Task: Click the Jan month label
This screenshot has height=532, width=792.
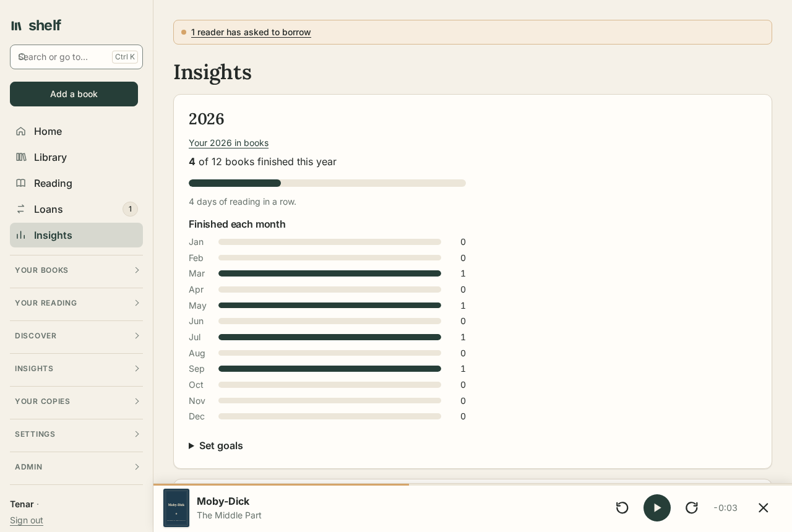Action: click(x=196, y=242)
